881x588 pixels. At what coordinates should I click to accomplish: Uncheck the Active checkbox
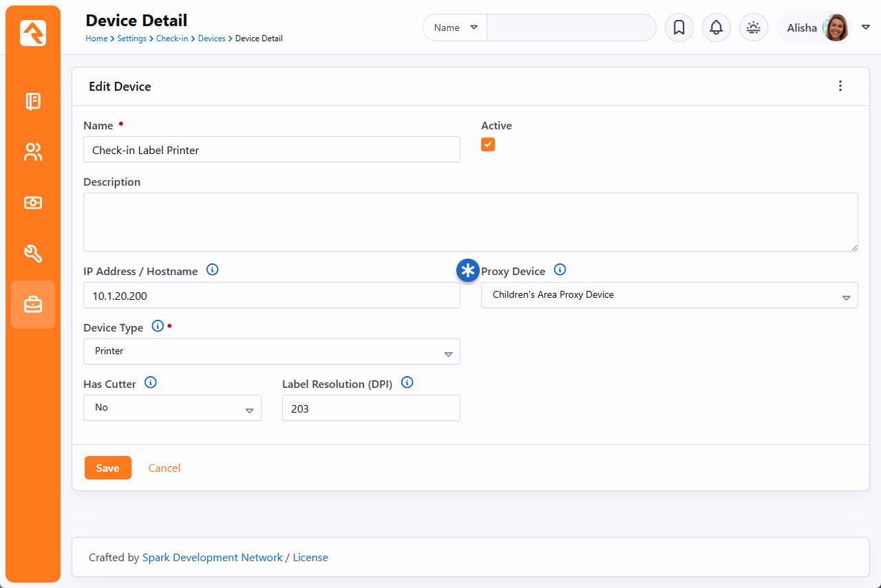488,144
